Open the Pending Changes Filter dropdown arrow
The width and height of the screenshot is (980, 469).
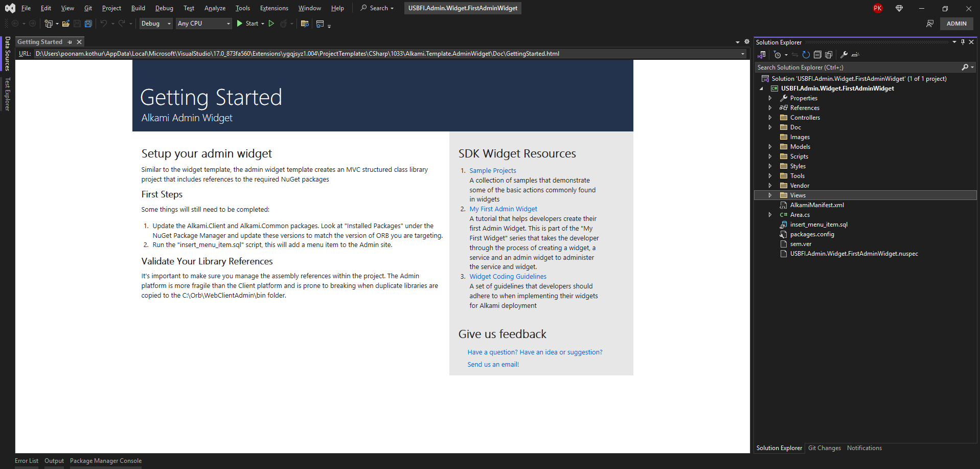pyautogui.click(x=786, y=55)
